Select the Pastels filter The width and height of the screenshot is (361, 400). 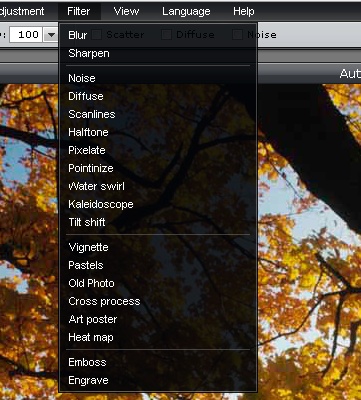click(x=158, y=265)
